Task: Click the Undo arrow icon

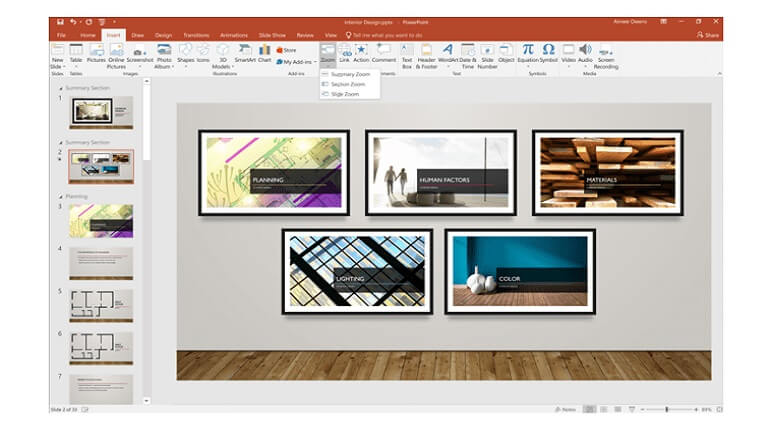Action: coord(73,22)
